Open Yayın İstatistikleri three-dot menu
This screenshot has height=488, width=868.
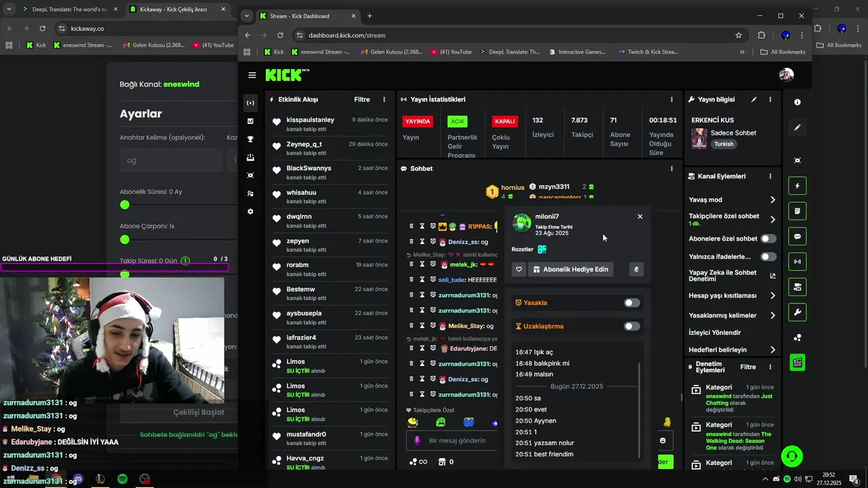672,100
